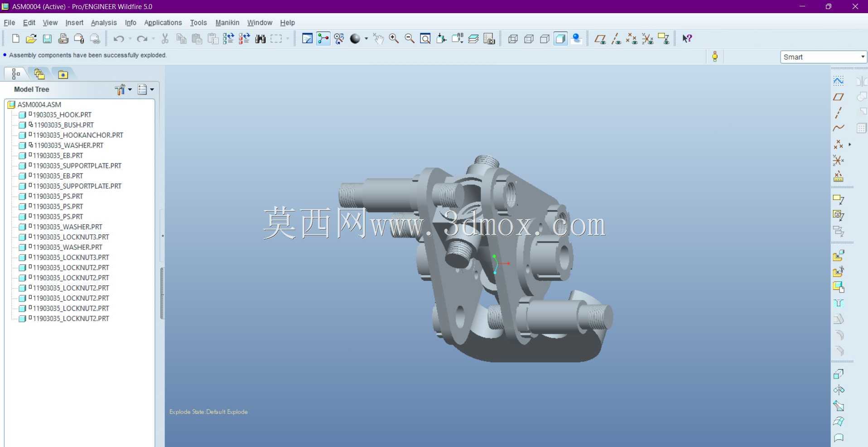Toggle coordinate systems visibility
The image size is (868, 447).
click(647, 39)
